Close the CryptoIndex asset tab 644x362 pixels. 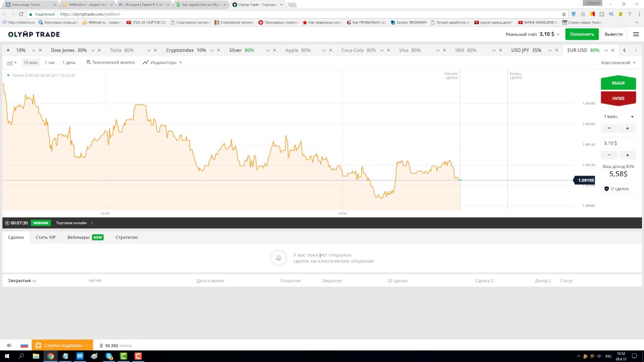point(219,50)
